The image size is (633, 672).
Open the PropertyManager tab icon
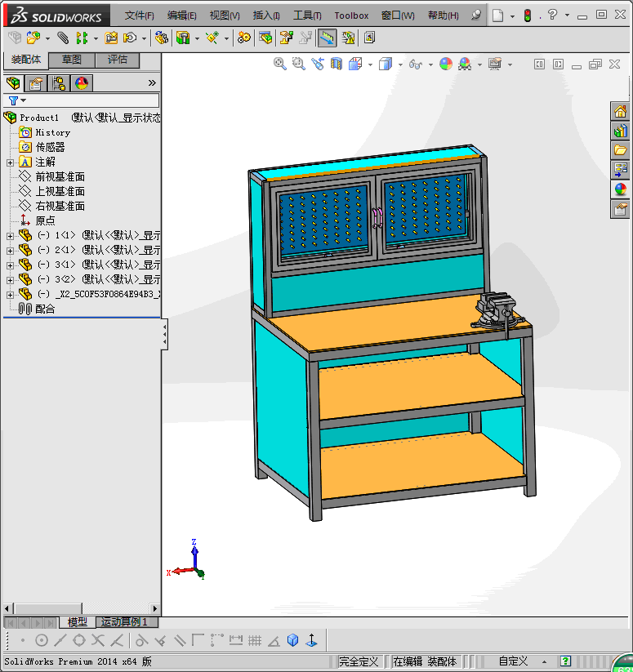tap(36, 82)
